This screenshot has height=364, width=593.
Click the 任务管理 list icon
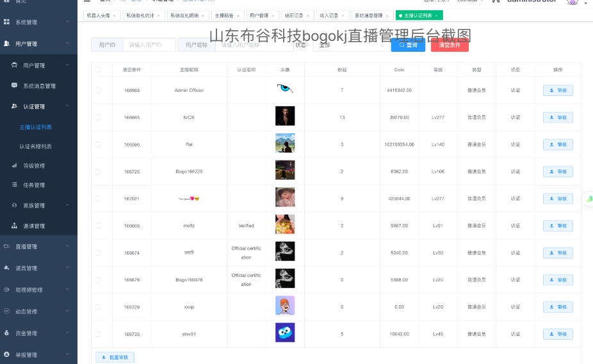[15, 185]
